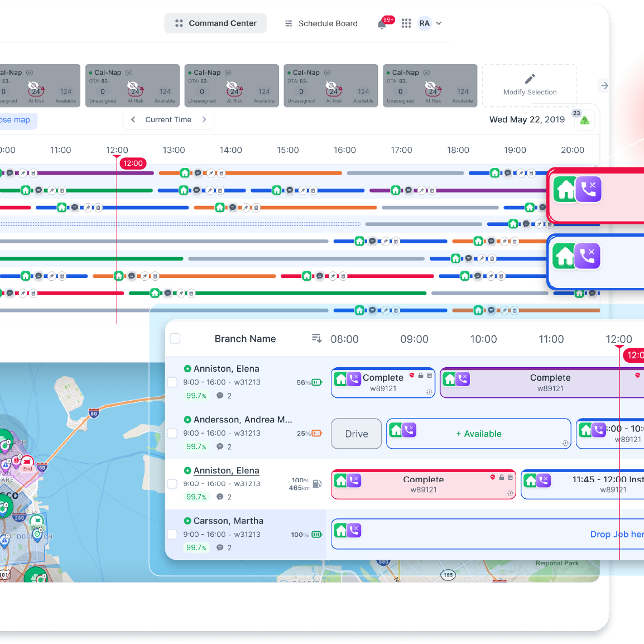Expand the RA user menu chevron
This screenshot has width=644, height=644.
tap(439, 23)
